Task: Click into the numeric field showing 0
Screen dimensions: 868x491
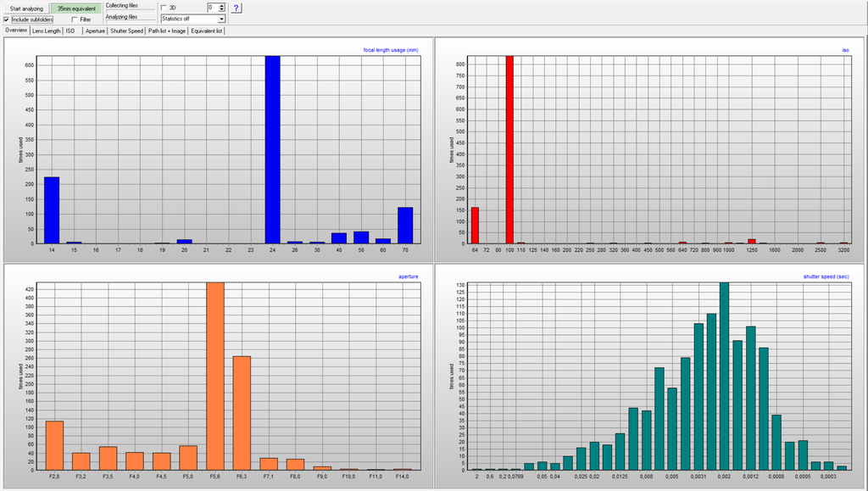Action: tap(213, 8)
